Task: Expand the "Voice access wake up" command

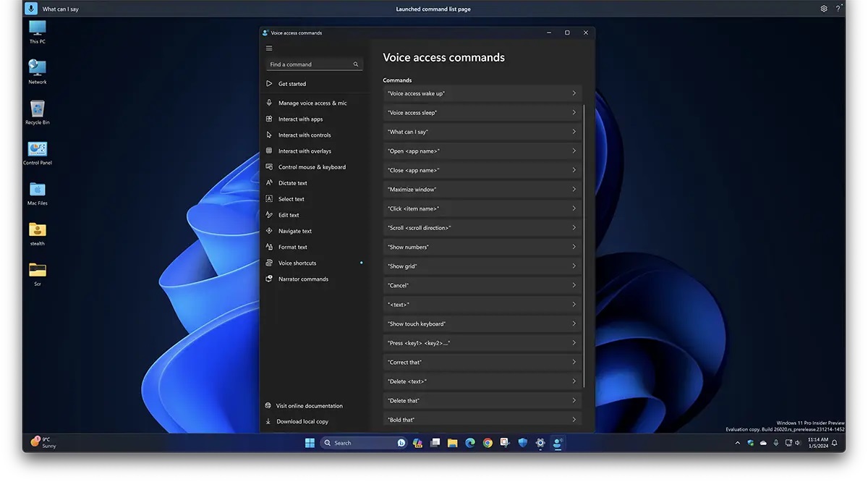Action: pos(482,93)
